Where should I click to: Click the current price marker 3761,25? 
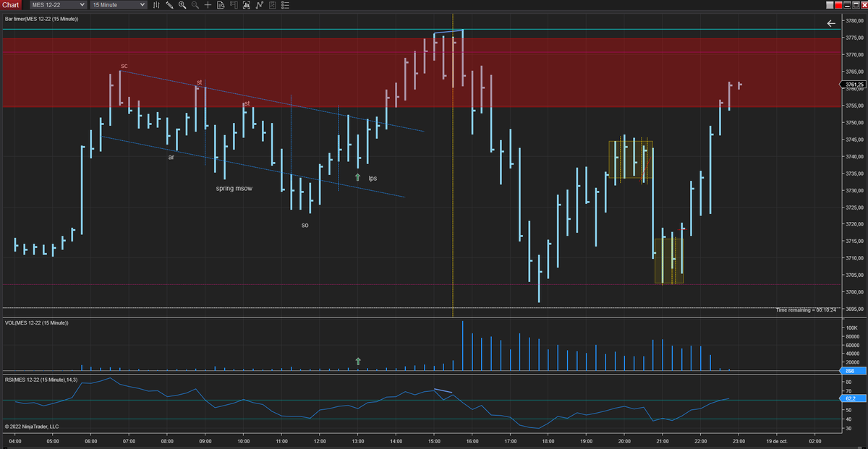pyautogui.click(x=854, y=85)
